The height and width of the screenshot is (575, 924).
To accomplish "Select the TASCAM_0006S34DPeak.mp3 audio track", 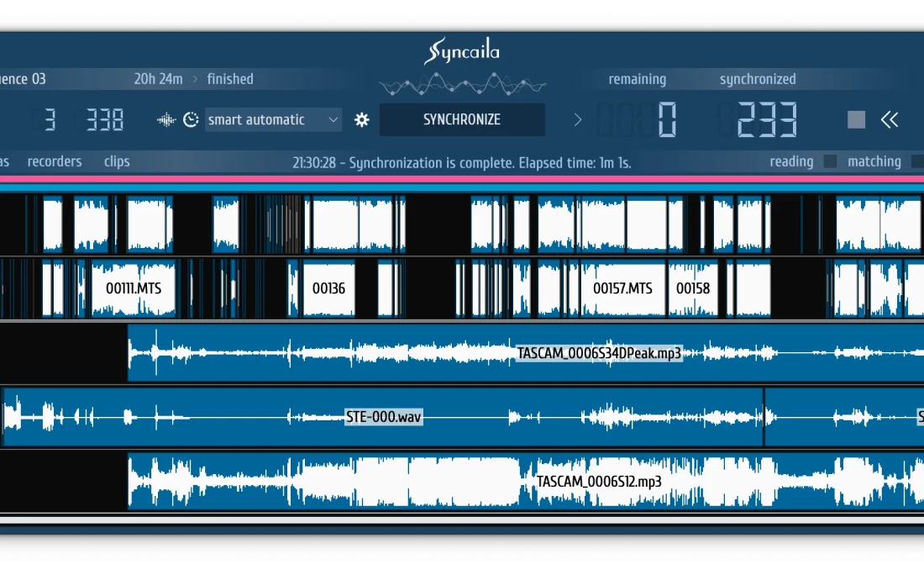I will [599, 353].
